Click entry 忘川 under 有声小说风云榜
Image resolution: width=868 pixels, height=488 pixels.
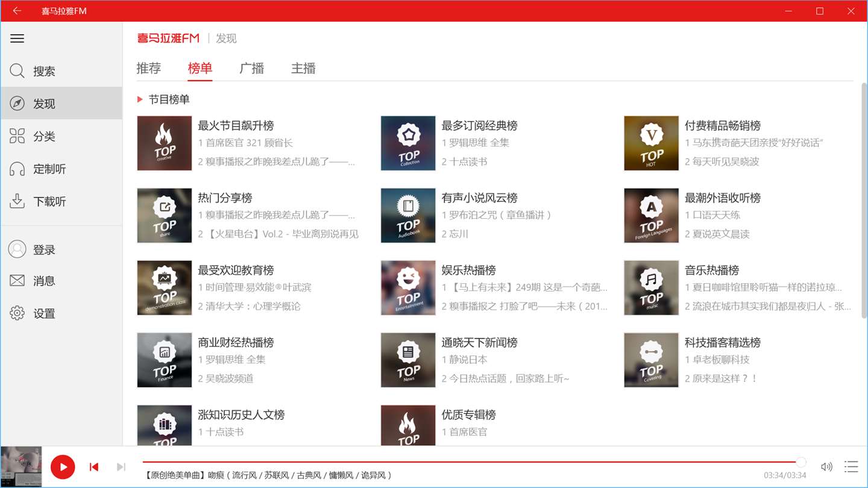click(x=454, y=234)
